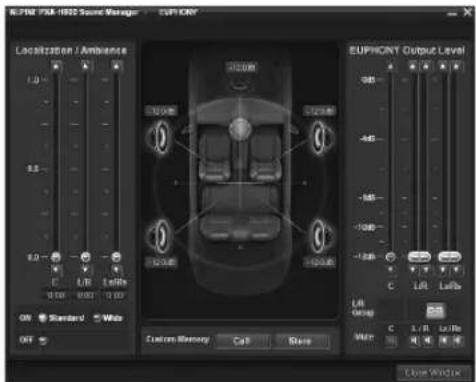The image size is (476, 382).
Task: Click the front-right speaker dB readout
Action: 319,111
